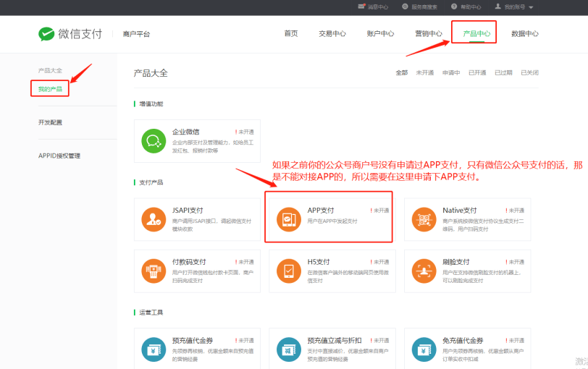The image size is (588, 369).
Task: Click the 免充值代金券 blue coupon icon
Action: pos(424,349)
